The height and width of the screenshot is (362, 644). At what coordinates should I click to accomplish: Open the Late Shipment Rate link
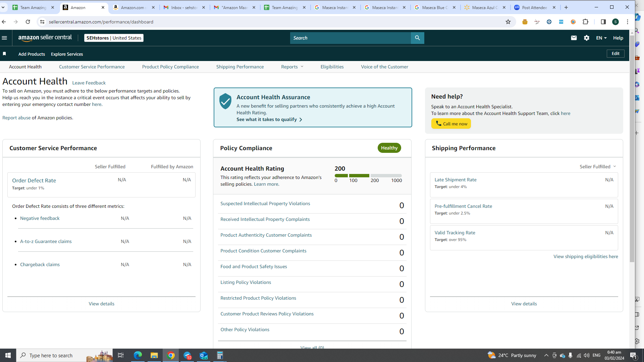pos(455,180)
